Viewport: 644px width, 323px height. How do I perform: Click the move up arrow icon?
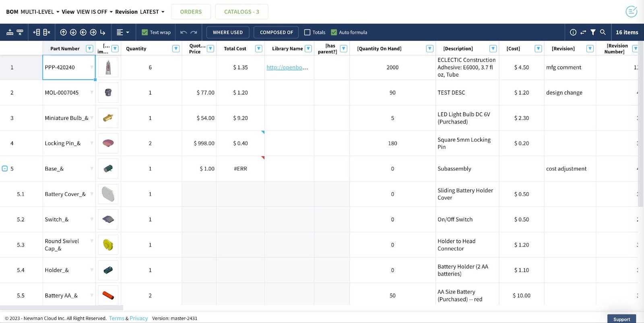(63, 32)
